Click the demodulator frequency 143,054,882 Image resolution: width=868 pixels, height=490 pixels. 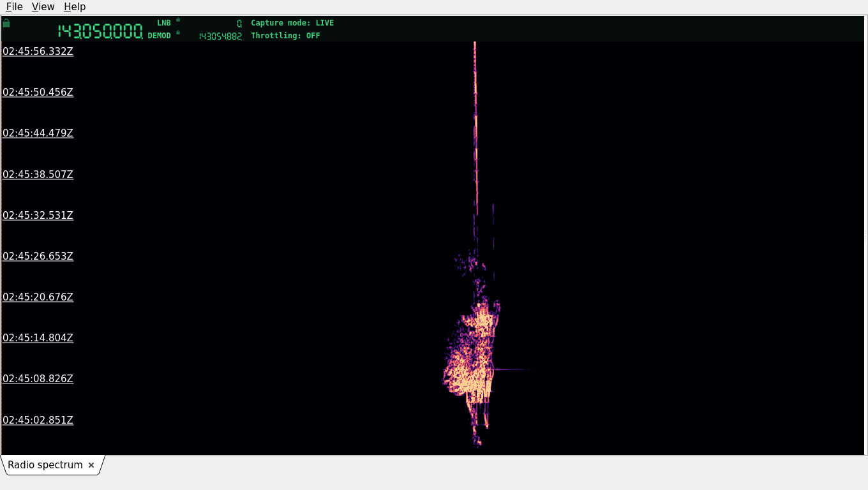[x=220, y=36]
